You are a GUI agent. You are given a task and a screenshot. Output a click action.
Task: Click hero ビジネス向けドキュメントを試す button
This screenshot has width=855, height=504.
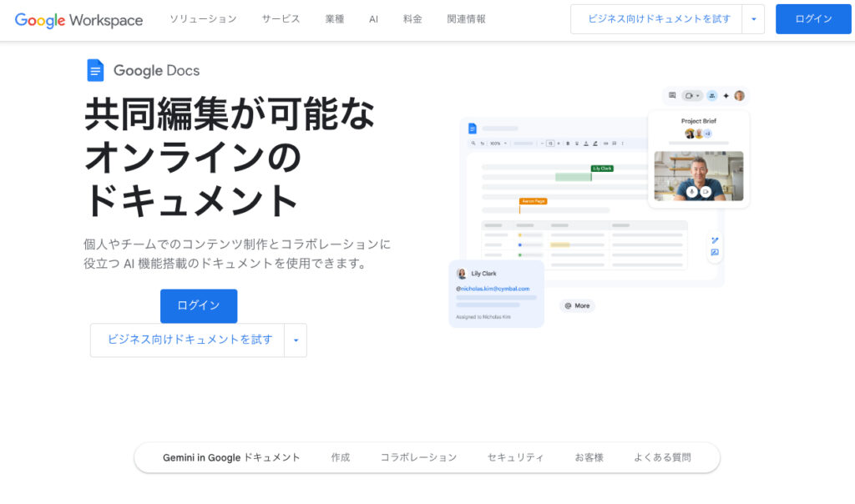pos(188,340)
